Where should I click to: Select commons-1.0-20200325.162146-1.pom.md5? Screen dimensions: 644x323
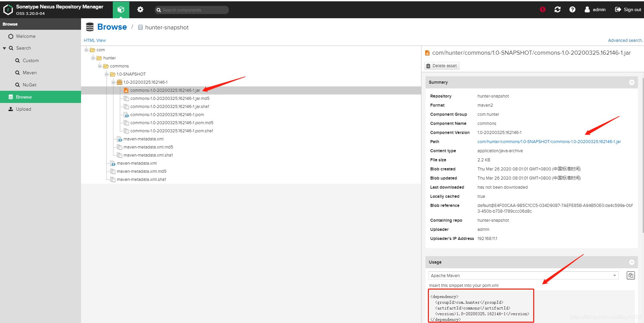pos(172,123)
